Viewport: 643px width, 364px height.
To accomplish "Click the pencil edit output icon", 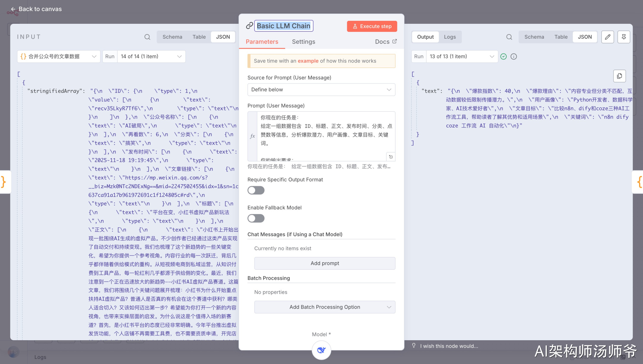I will point(608,37).
